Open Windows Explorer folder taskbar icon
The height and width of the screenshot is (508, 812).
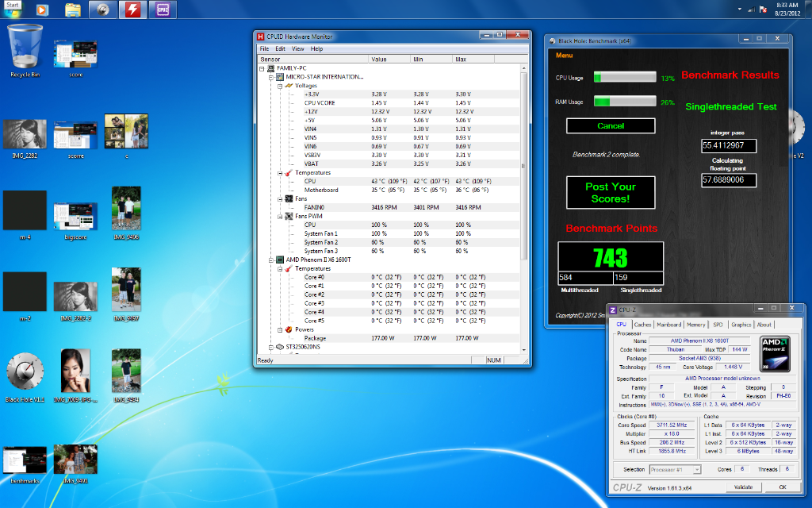73,10
